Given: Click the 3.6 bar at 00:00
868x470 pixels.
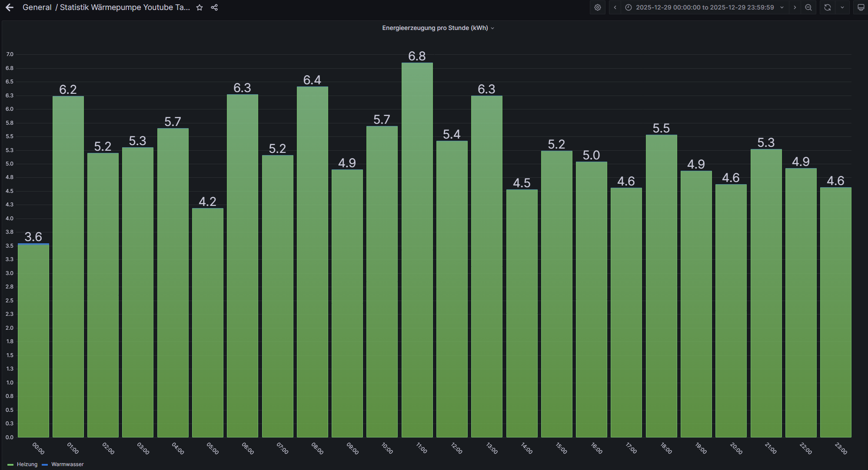Looking at the screenshot, I should pos(33,341).
